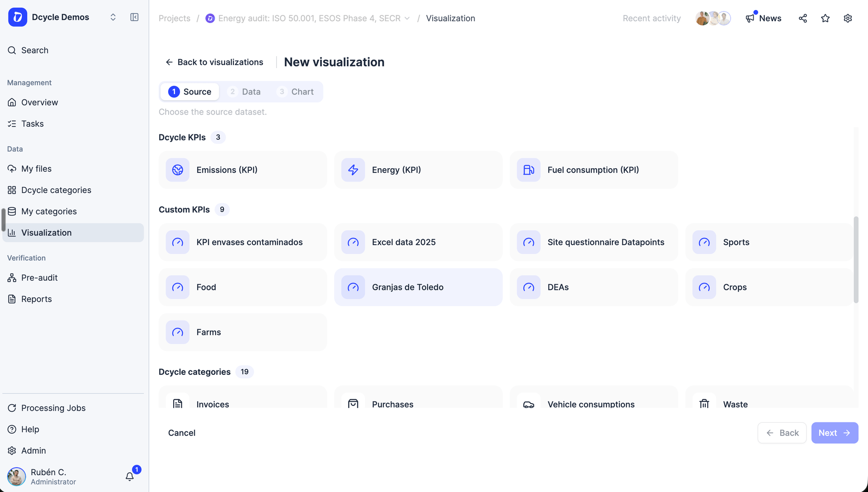Switch to the Chart step tab

296,92
